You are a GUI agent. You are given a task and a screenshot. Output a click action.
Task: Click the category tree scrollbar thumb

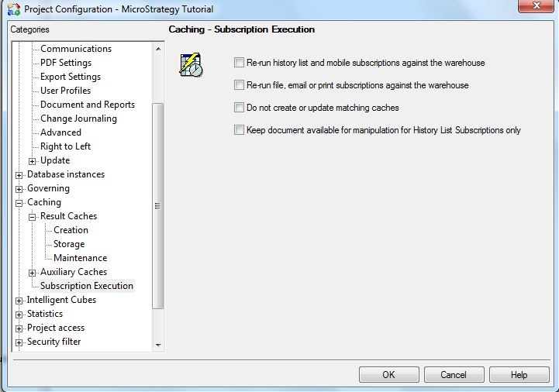(157, 205)
